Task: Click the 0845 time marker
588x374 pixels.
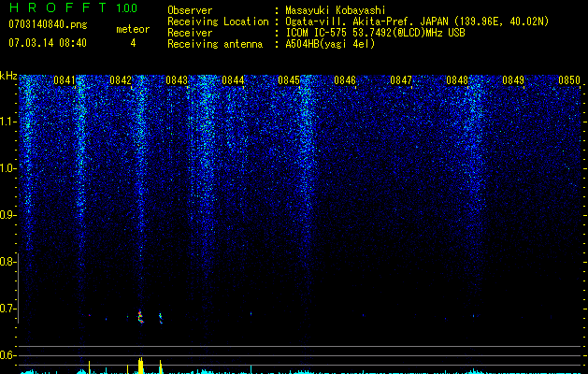Action: click(x=289, y=80)
